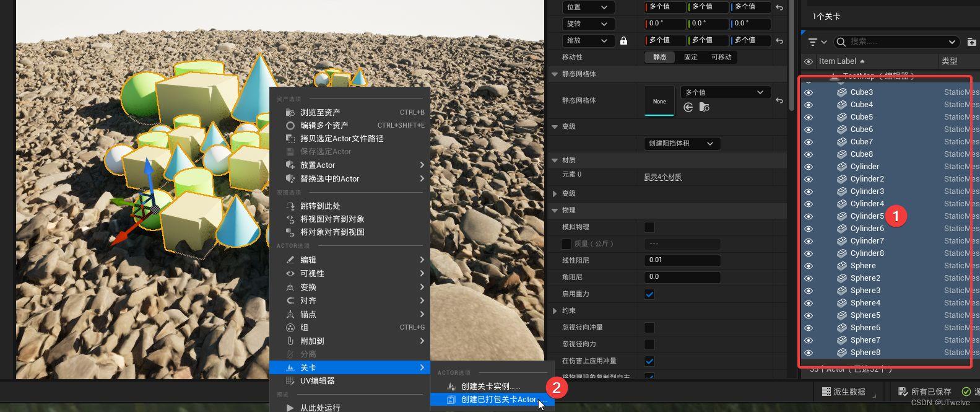Click the Cube8 static mesh icon
Screen dimensions: 980x412
point(842,154)
